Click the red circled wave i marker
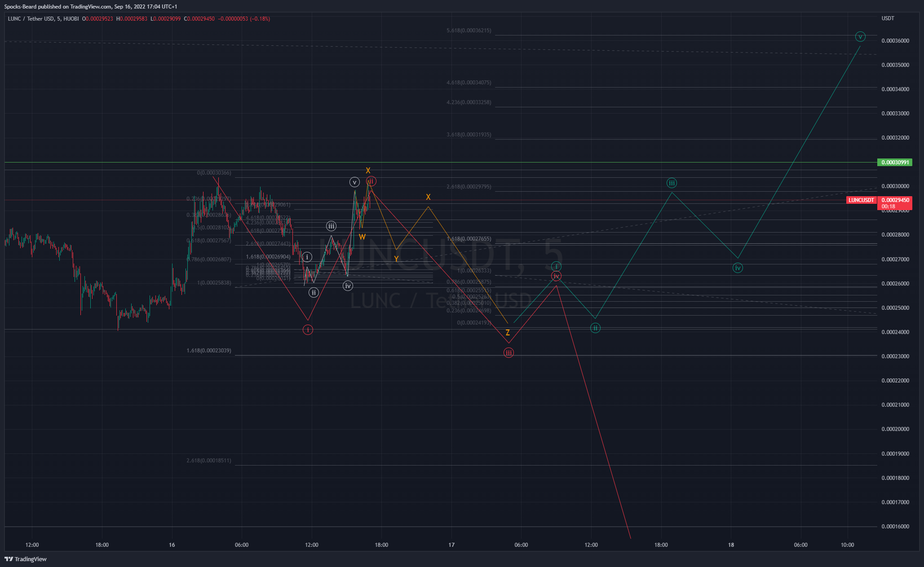This screenshot has height=567, width=924. [308, 330]
